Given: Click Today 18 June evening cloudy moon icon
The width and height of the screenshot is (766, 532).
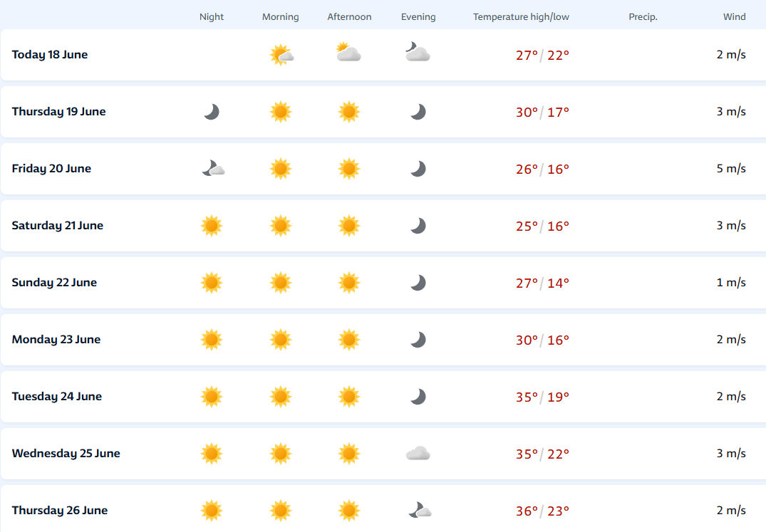Looking at the screenshot, I should coord(418,53).
